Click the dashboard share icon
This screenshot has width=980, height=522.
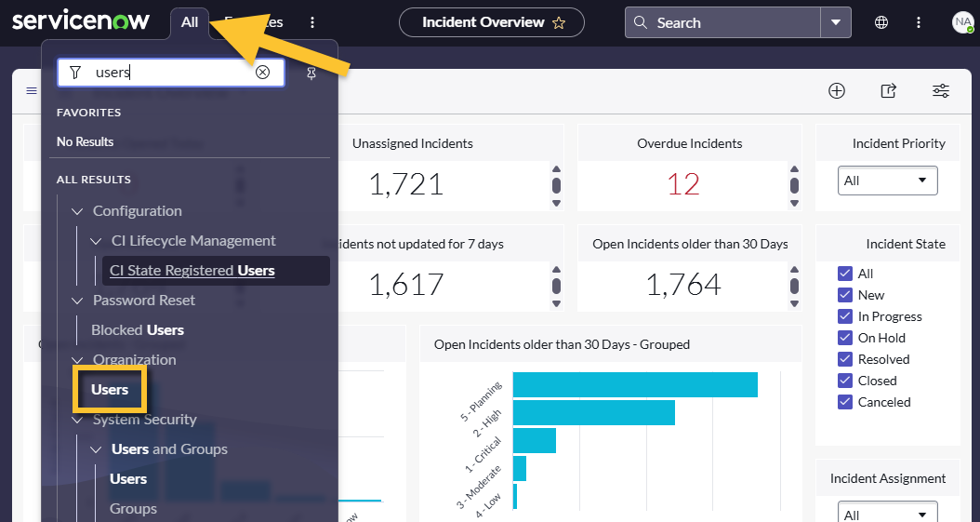pyautogui.click(x=889, y=90)
